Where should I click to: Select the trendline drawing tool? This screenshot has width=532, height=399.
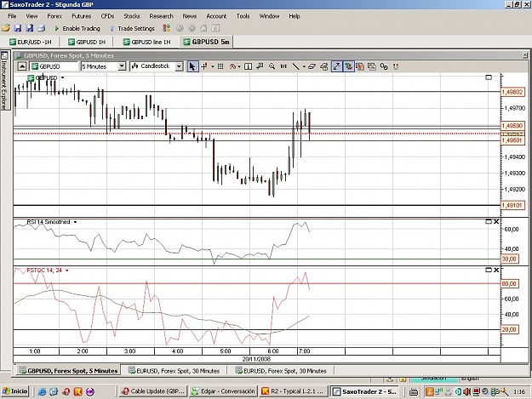(x=295, y=66)
